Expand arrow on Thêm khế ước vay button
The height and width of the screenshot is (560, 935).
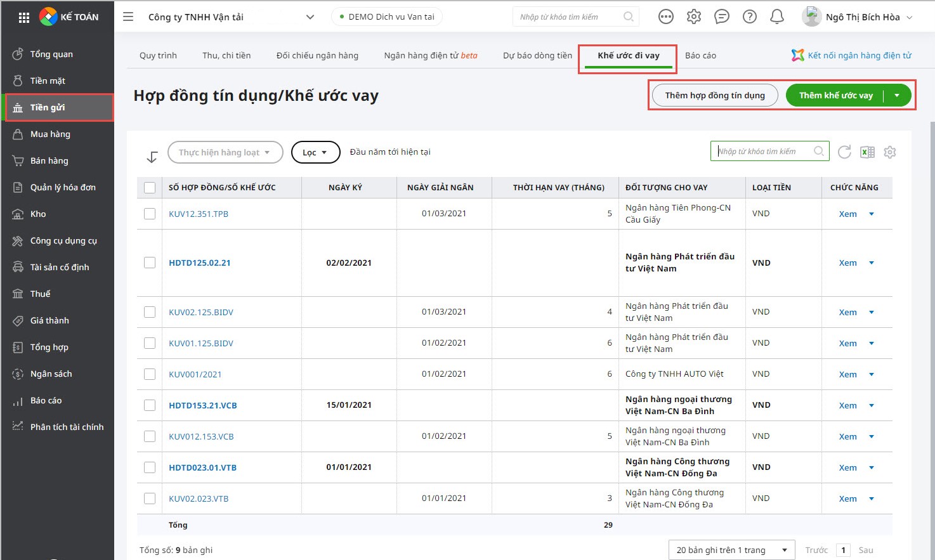[x=897, y=95]
